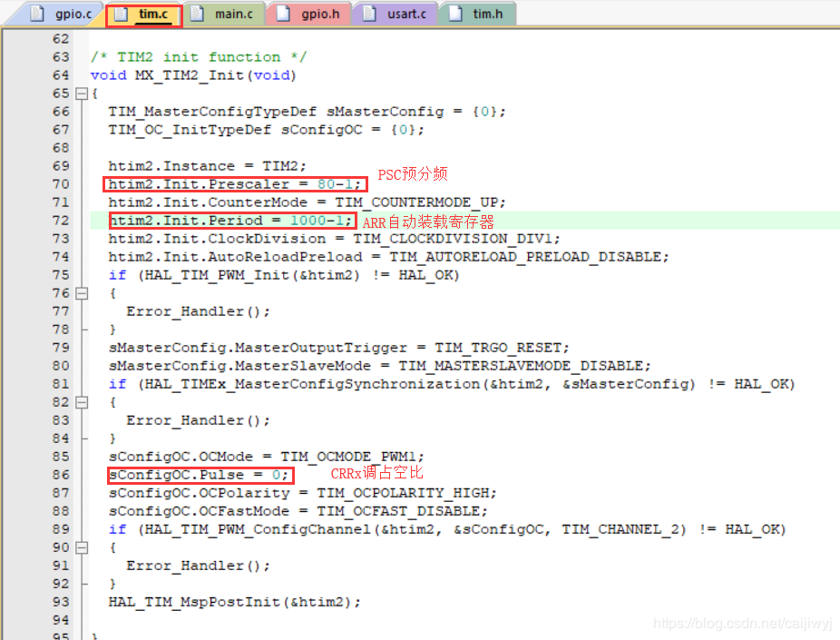The width and height of the screenshot is (840, 640).
Task: Click TIM_OC_InitTypeDef sConfigOC declaration
Action: (x=267, y=130)
